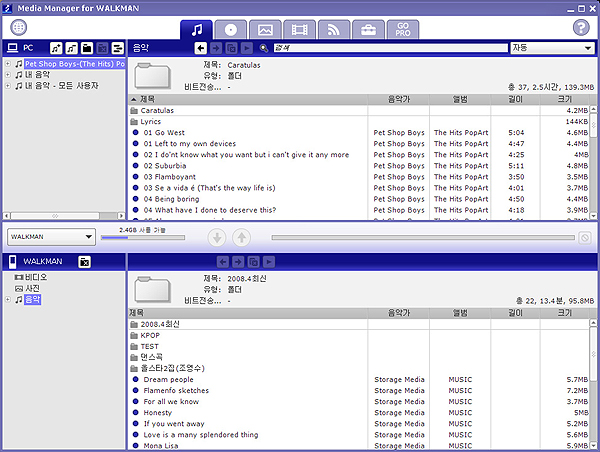
Task: Switch to the Toolbox tab
Action: point(368,30)
